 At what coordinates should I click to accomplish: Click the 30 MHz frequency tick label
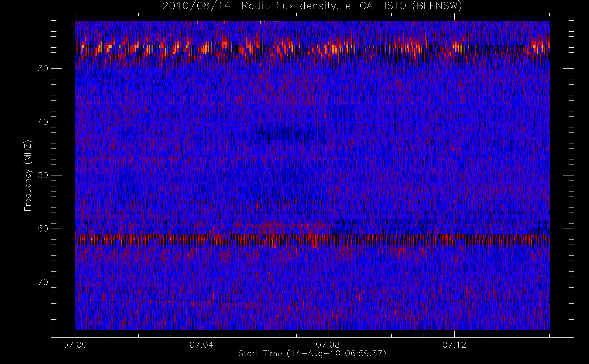pyautogui.click(x=43, y=69)
